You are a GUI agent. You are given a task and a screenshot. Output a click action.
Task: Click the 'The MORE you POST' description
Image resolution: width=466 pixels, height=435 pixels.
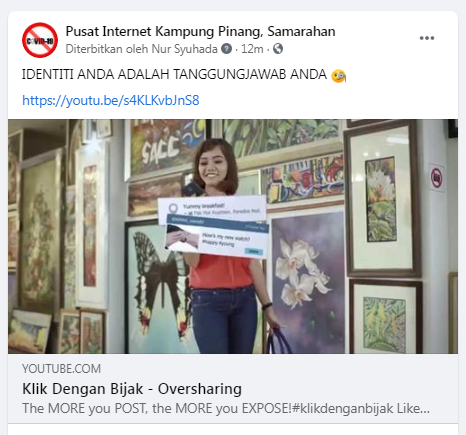coord(226,408)
